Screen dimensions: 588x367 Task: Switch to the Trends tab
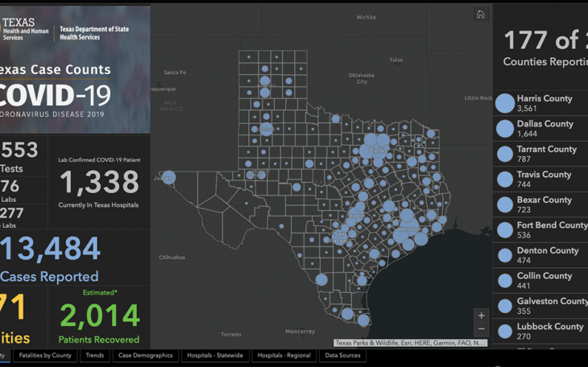(94, 355)
